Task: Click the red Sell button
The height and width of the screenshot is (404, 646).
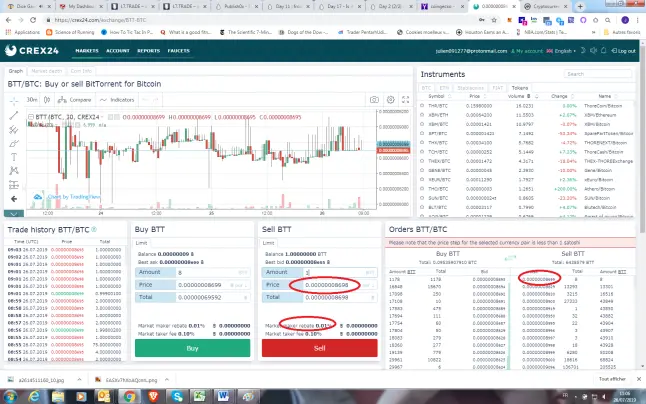Action: coord(320,348)
